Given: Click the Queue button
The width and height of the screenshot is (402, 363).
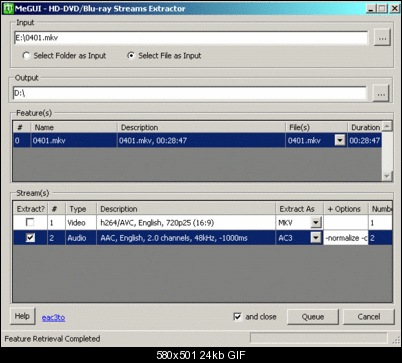Looking at the screenshot, I should click(x=313, y=317).
